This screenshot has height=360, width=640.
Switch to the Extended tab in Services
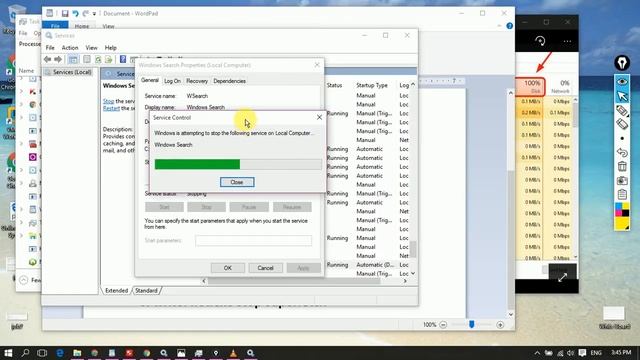click(116, 291)
